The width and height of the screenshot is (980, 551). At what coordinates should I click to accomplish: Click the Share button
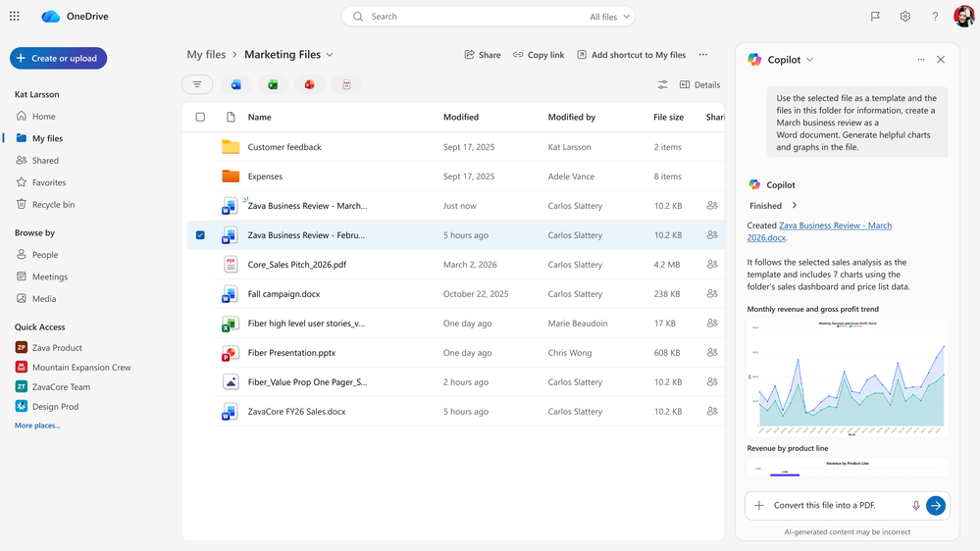pyautogui.click(x=482, y=54)
